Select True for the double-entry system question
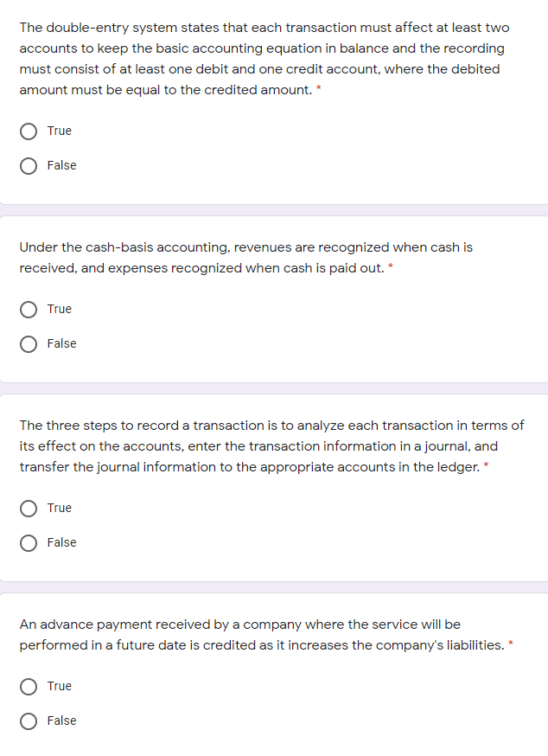Image resolution: width=548 pixels, height=756 pixels. (29, 131)
